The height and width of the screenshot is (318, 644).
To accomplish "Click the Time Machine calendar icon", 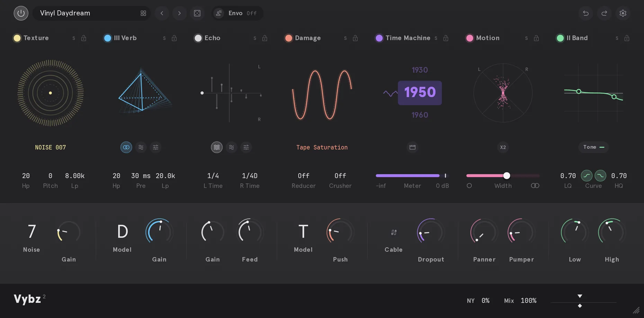I will tap(412, 147).
